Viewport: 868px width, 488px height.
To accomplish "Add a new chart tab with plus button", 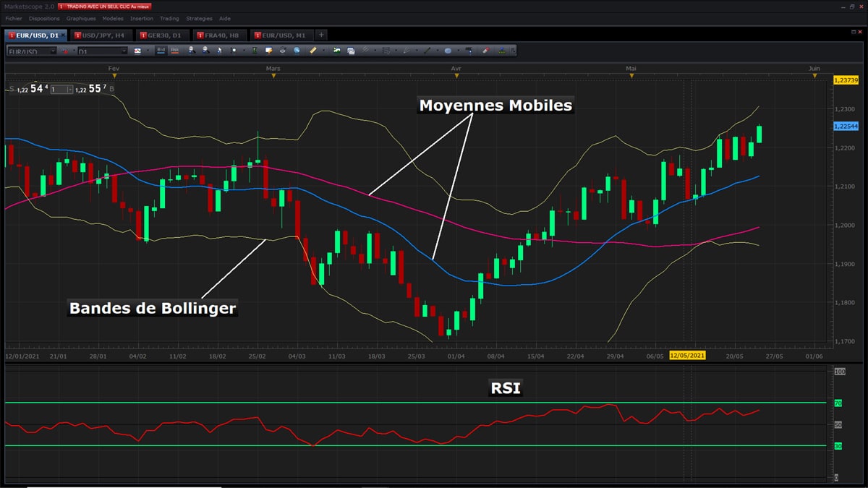I will (321, 35).
